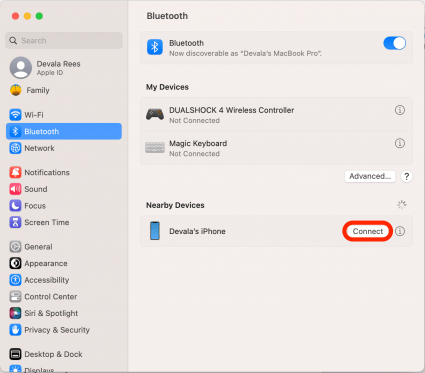Click the red close window button

(15, 16)
